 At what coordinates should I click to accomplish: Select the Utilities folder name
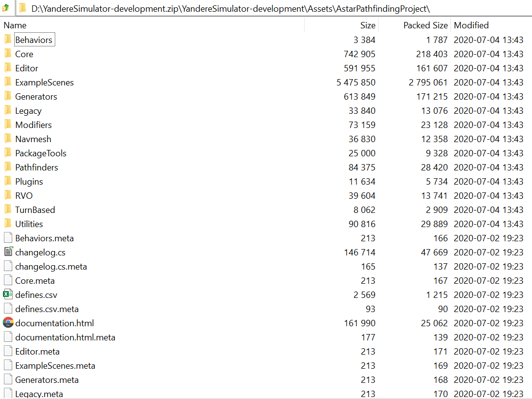tap(29, 224)
